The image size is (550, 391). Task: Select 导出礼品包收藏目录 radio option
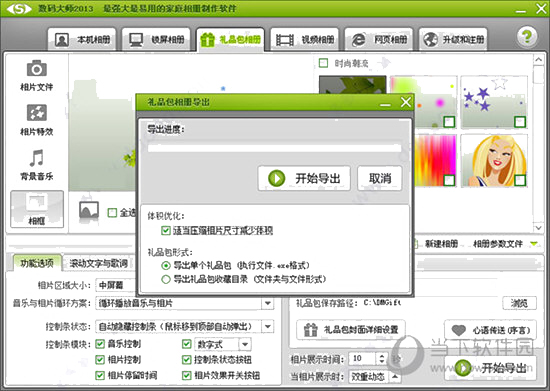click(x=166, y=279)
